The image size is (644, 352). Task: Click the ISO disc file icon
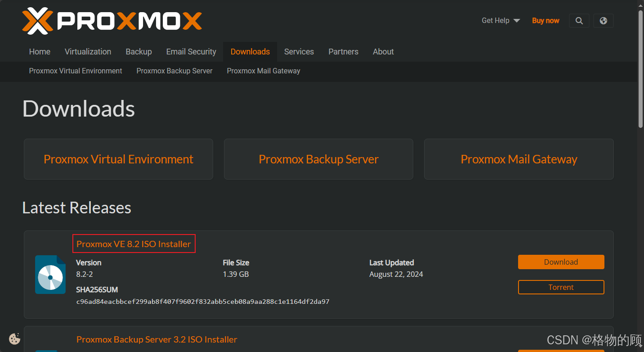[x=50, y=275]
